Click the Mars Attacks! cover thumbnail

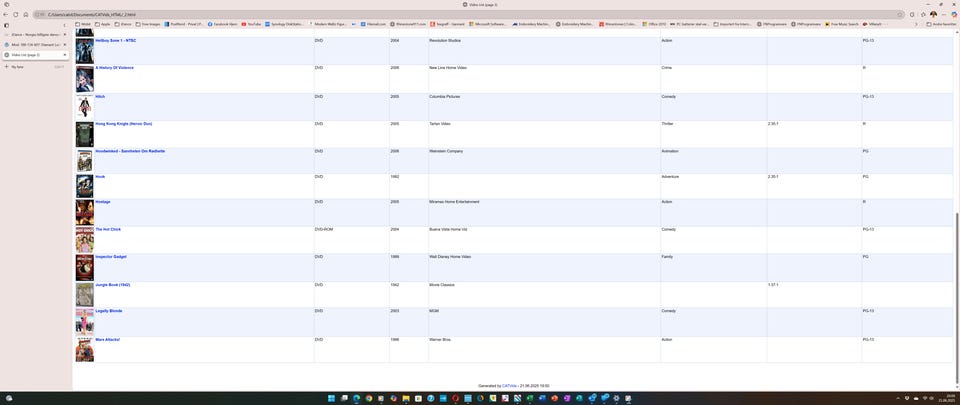(x=84, y=349)
